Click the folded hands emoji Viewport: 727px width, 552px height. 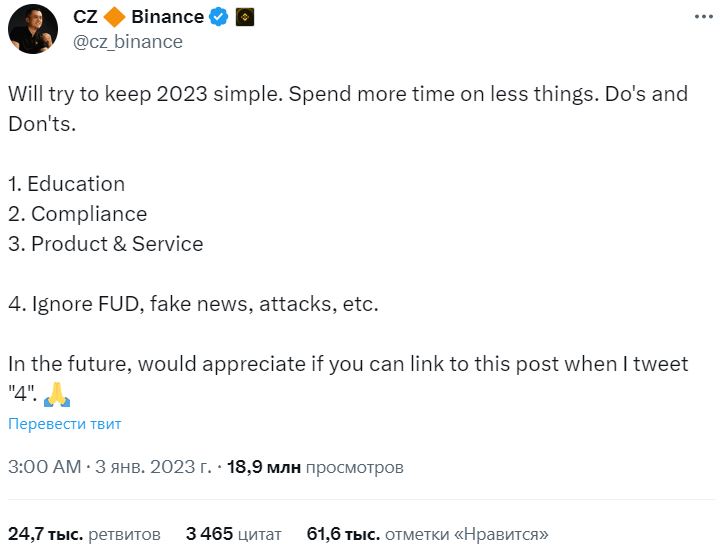tap(57, 394)
